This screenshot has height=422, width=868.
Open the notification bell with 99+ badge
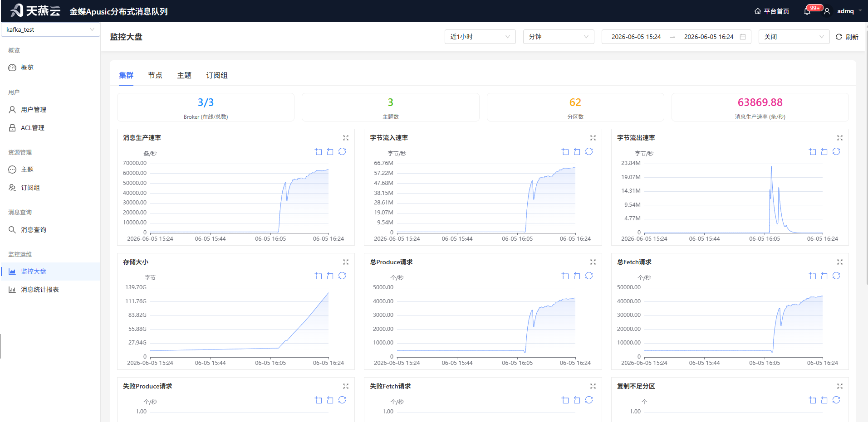click(807, 11)
